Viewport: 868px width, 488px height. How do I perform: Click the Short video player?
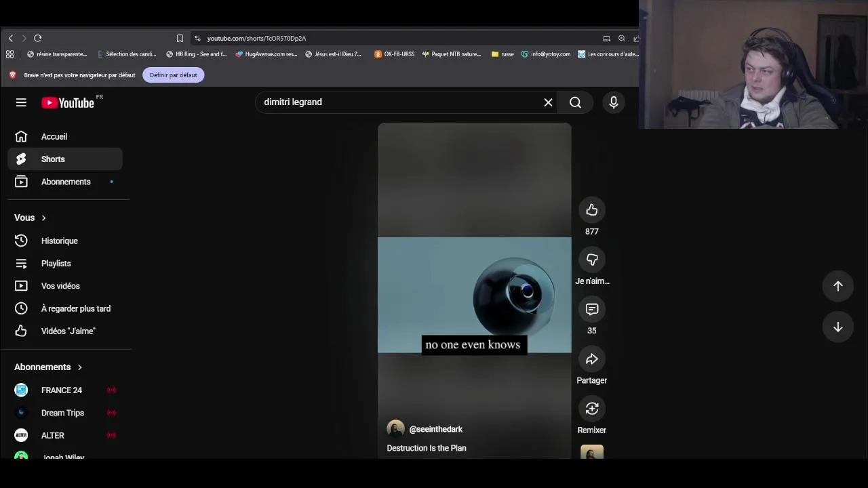click(475, 291)
